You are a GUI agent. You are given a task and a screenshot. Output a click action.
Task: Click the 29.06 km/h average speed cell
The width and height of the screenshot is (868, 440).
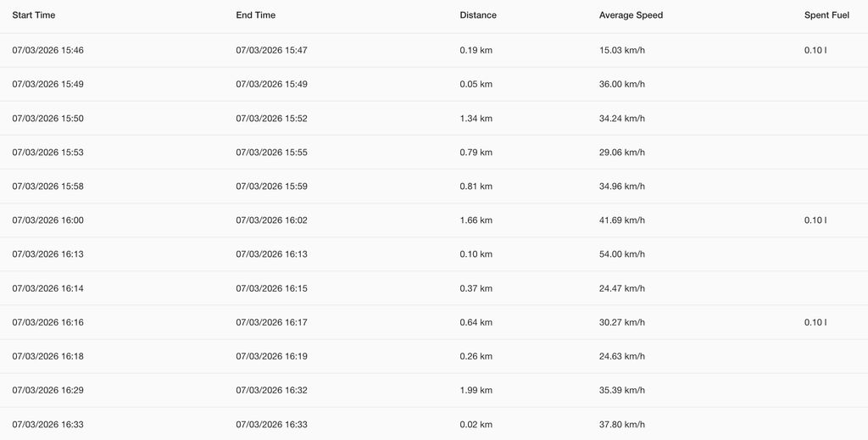point(621,152)
